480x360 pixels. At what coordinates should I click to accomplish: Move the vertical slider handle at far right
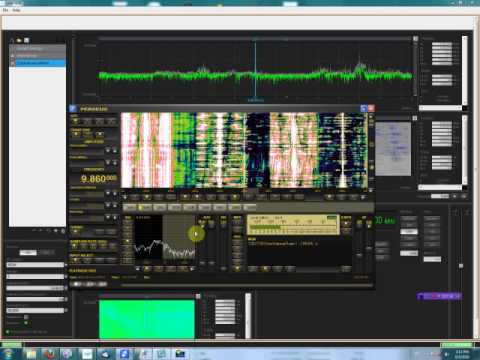coord(461,266)
